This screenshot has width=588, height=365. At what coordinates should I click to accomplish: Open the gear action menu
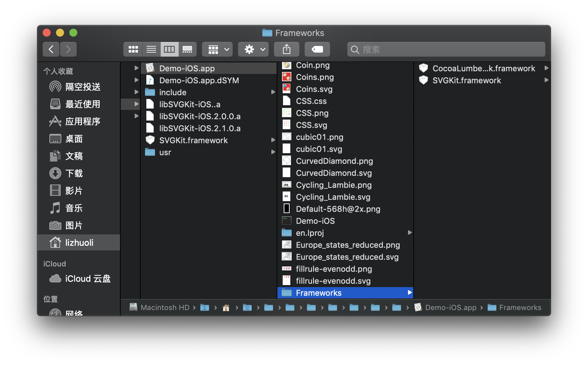(x=253, y=49)
